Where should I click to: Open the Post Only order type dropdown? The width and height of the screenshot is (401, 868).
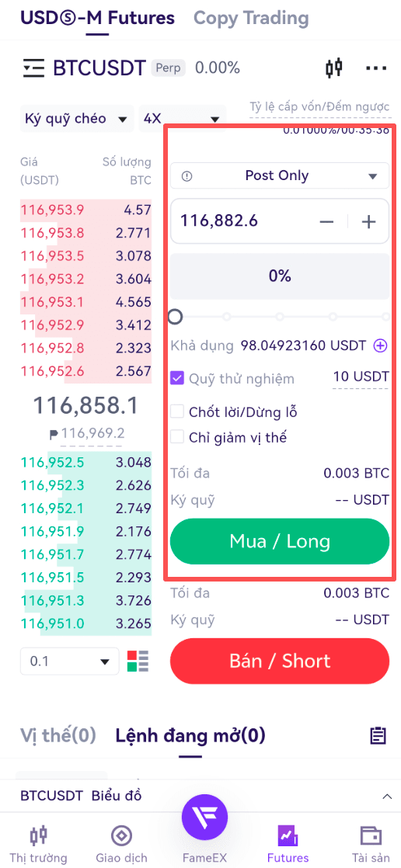point(280,176)
